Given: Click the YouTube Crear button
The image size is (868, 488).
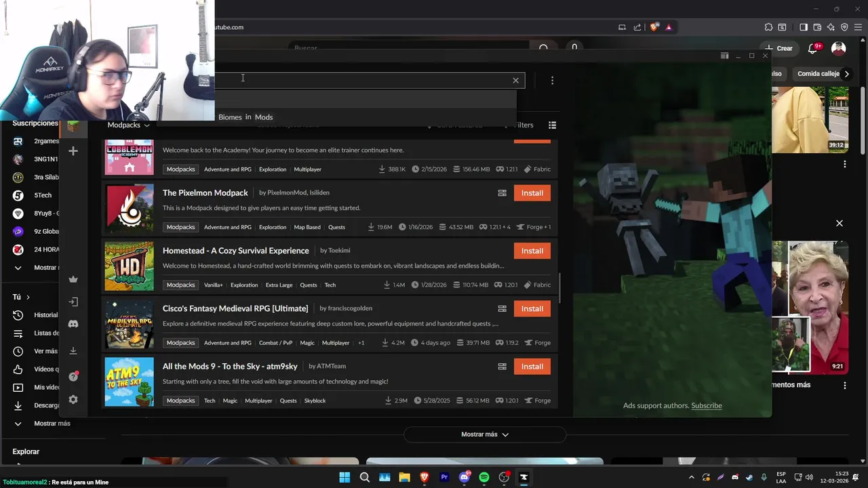Looking at the screenshot, I should (778, 48).
